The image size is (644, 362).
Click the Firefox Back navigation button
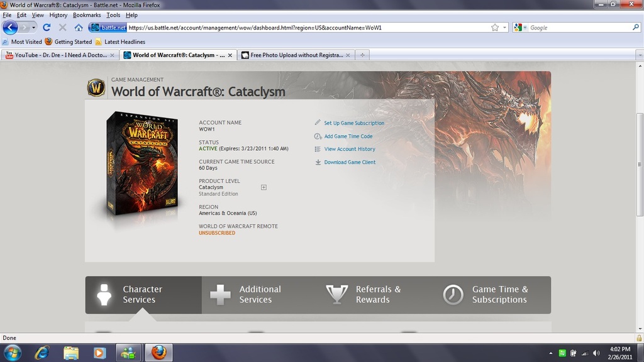click(10, 28)
